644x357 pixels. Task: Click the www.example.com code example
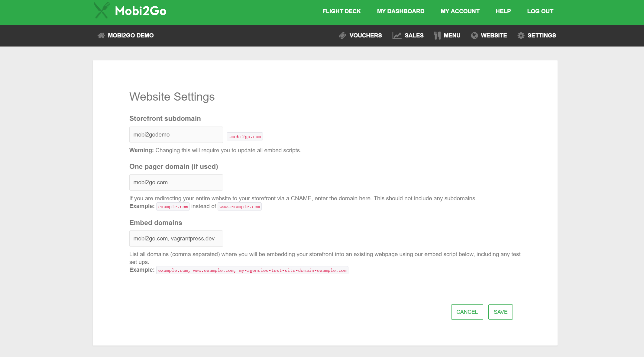pos(240,207)
